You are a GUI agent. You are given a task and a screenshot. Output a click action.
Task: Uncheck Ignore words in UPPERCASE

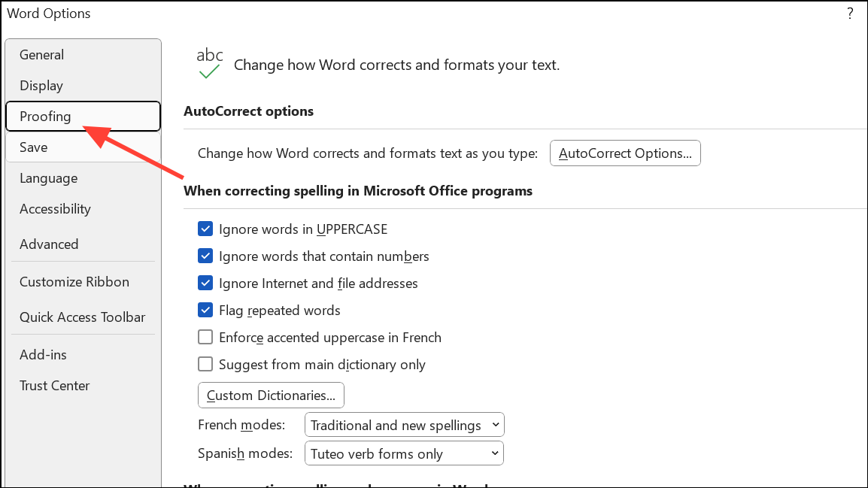[x=205, y=229]
